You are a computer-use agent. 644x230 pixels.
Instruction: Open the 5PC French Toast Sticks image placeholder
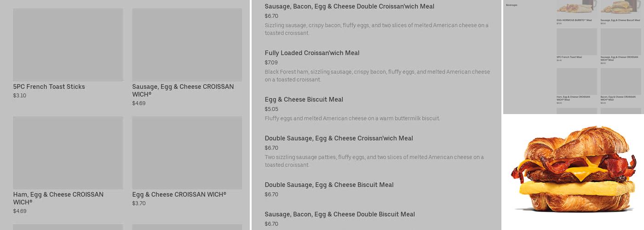(68, 45)
